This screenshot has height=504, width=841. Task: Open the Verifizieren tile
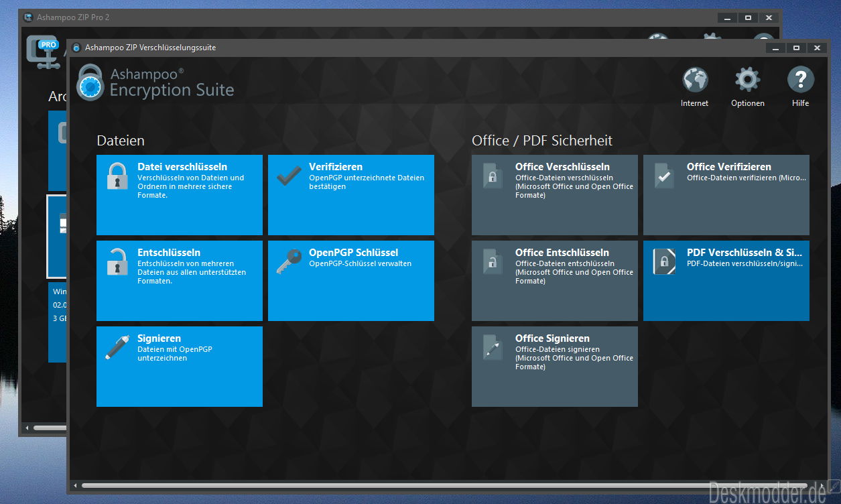(351, 195)
